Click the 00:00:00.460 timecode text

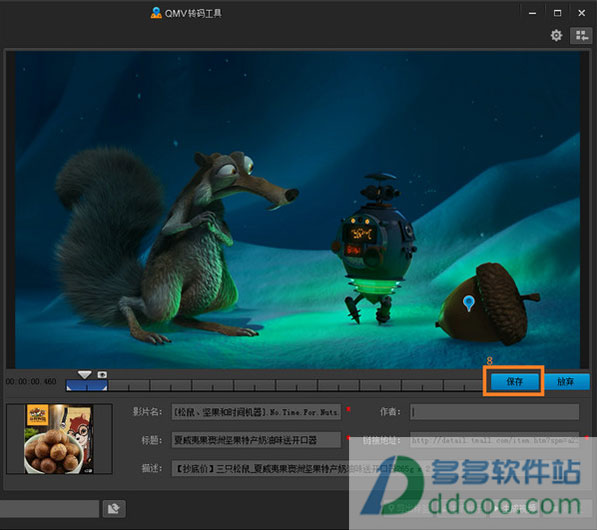coord(31,382)
